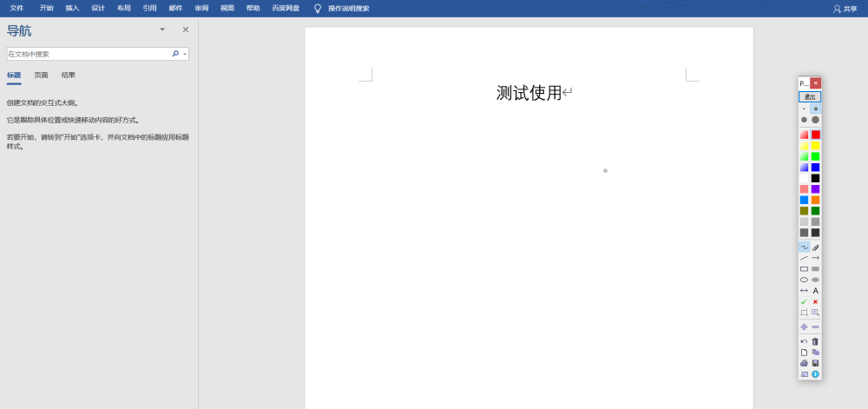Pick the purple color swatch
Viewport: 868px width, 409px height.
click(815, 189)
